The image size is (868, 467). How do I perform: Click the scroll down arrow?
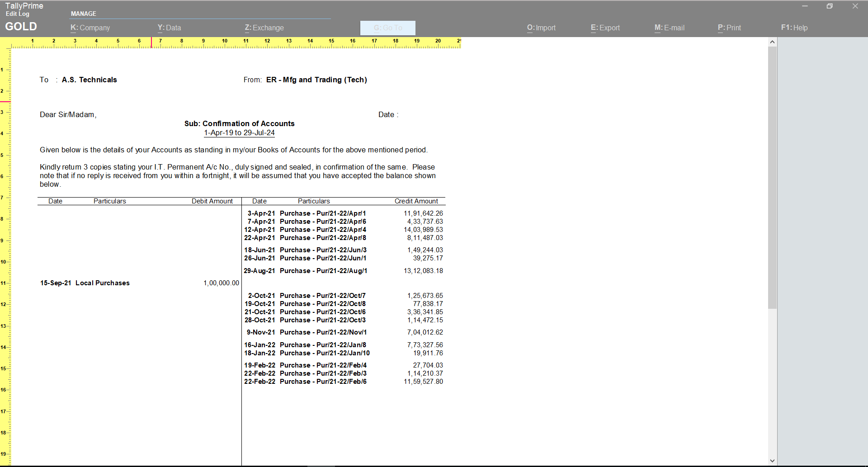tap(772, 461)
